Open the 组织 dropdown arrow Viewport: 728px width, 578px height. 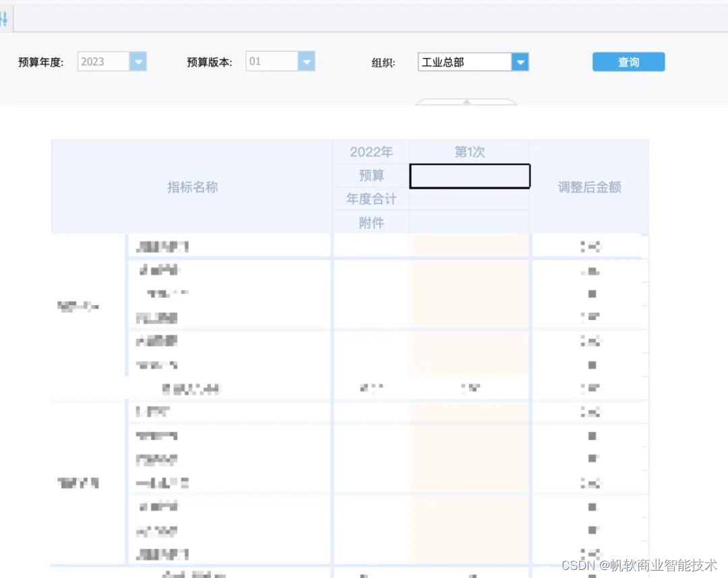pyautogui.click(x=520, y=61)
